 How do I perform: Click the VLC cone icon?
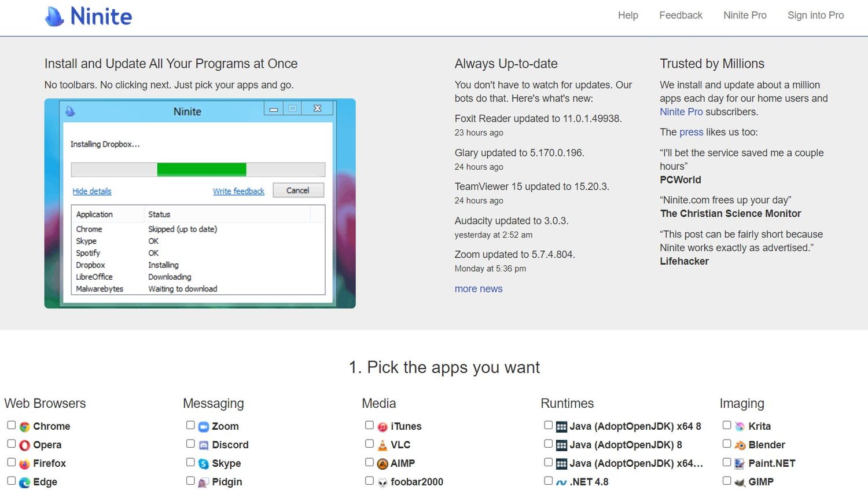(382, 445)
